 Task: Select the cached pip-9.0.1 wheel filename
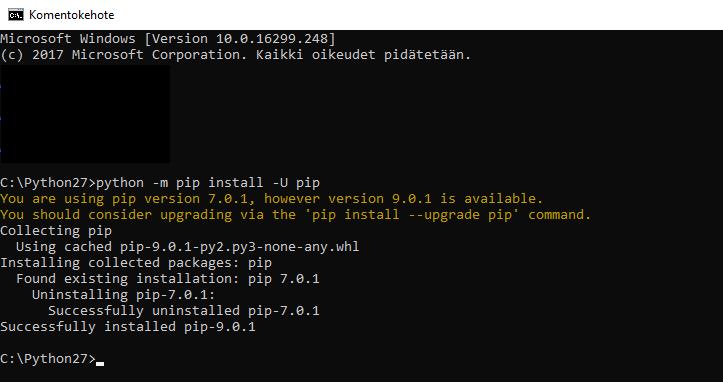click(239, 247)
